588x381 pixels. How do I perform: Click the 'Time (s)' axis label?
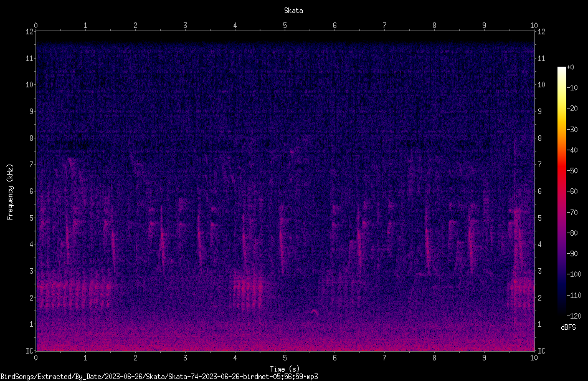click(285, 369)
